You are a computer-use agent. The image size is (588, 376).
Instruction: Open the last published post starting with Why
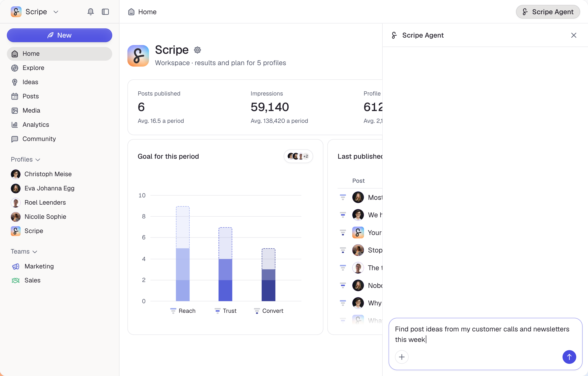point(375,303)
